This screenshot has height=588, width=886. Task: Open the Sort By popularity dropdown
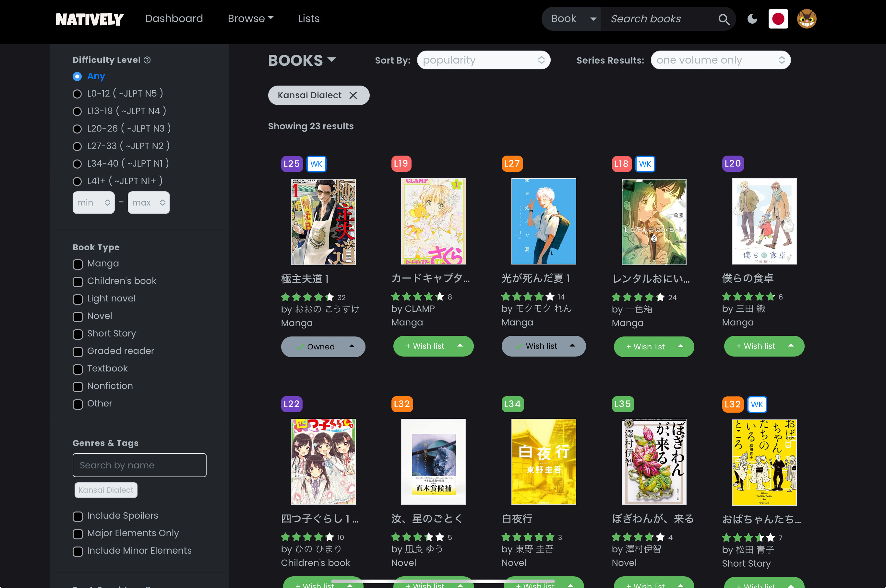tap(483, 60)
